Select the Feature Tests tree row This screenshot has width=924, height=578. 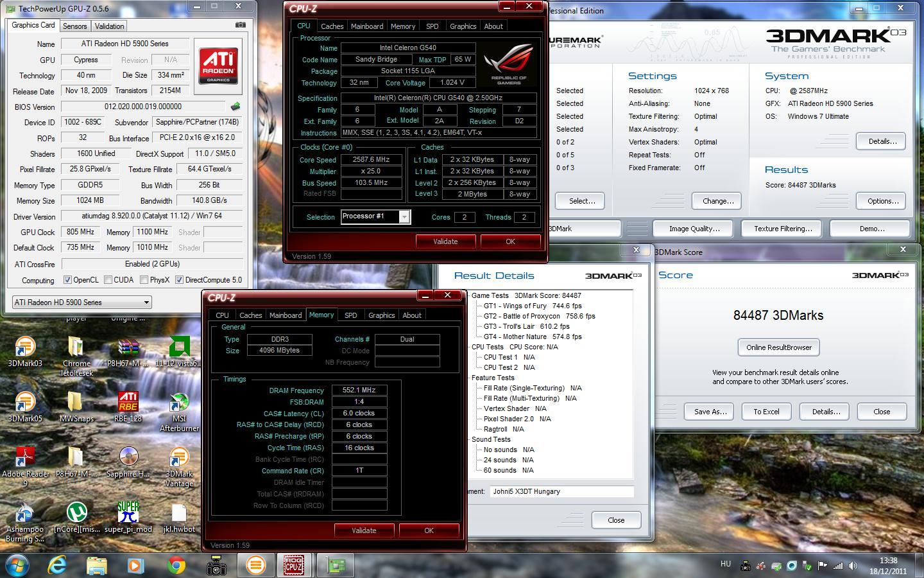pyautogui.click(x=493, y=378)
